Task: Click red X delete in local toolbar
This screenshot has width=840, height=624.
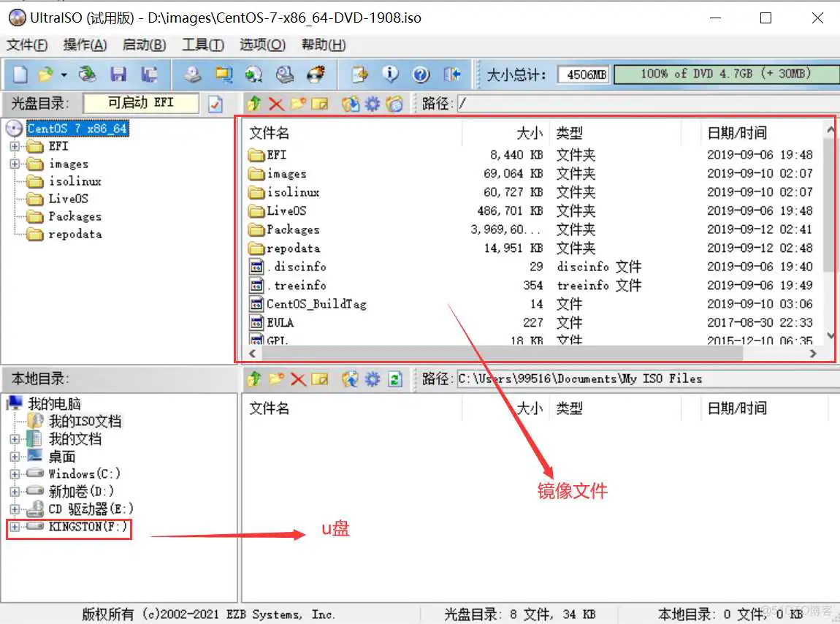Action: pos(298,379)
